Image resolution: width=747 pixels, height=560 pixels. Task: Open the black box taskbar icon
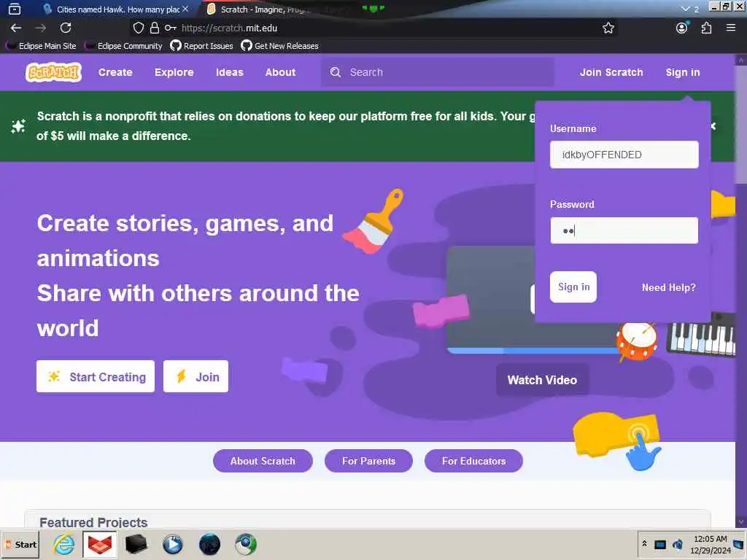click(136, 544)
